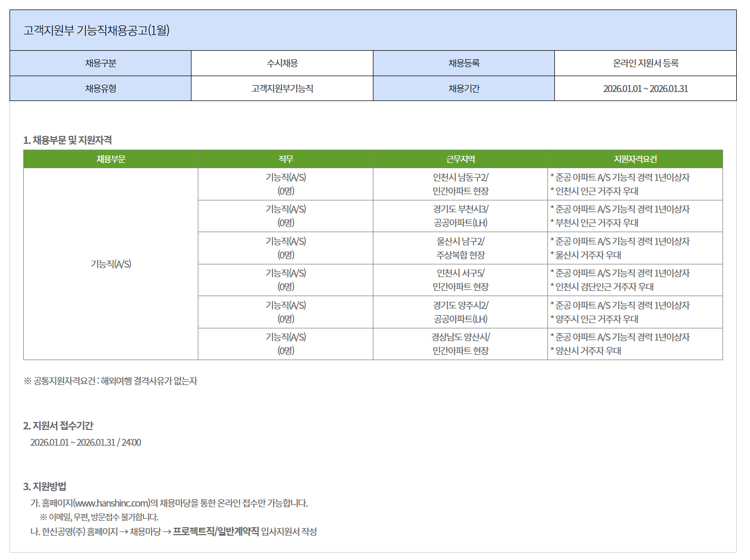Select the 인천시 서구5 location cell
Viewport: 750px width, 560px height.
pyautogui.click(x=460, y=280)
